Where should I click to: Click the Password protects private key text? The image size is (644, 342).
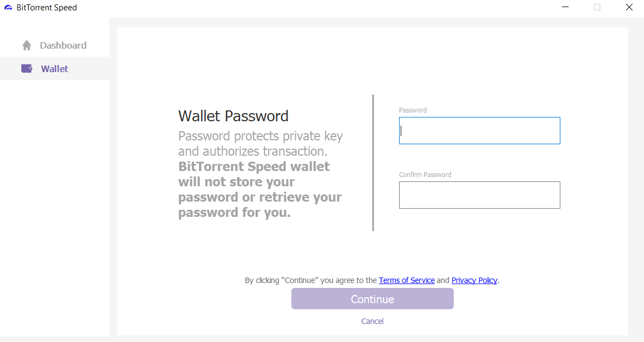[x=260, y=143]
